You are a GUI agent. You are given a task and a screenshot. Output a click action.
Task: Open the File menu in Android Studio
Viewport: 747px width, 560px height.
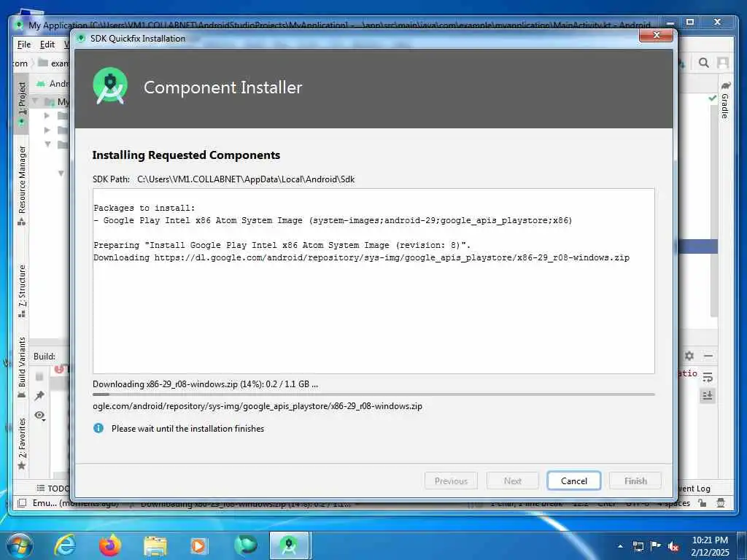(x=24, y=44)
